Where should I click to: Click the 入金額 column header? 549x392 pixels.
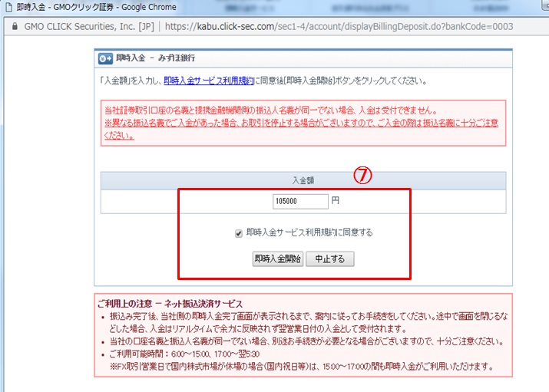(x=303, y=180)
